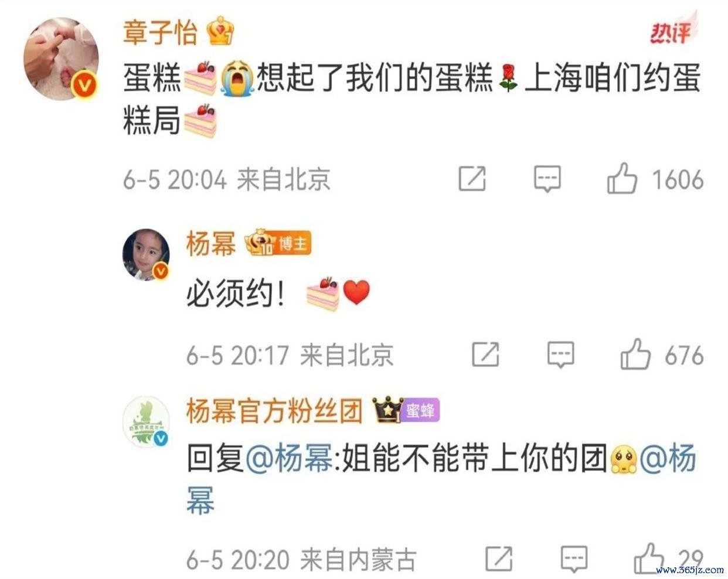Reply to 章子怡's cake comment
This screenshot has height=579, width=728.
(x=547, y=179)
